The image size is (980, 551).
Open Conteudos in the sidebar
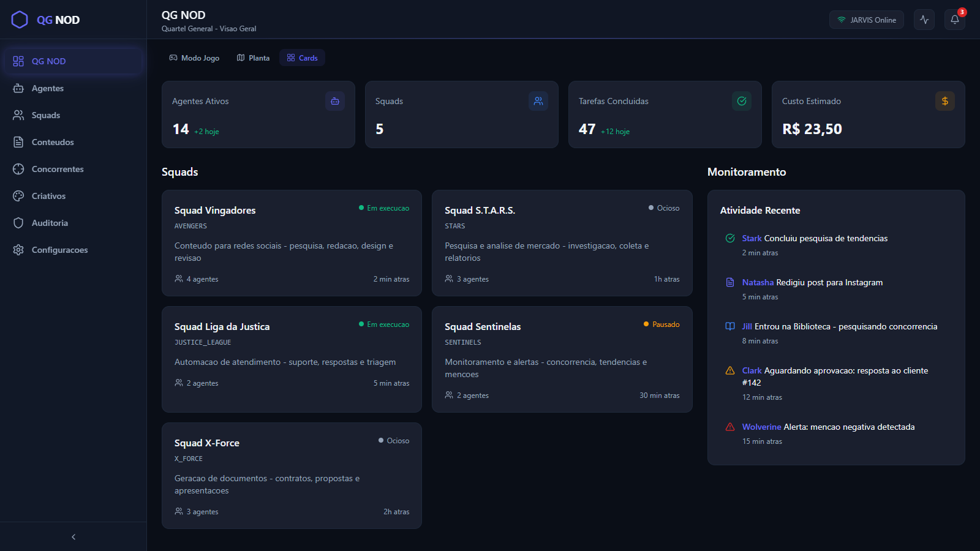[x=73, y=142]
